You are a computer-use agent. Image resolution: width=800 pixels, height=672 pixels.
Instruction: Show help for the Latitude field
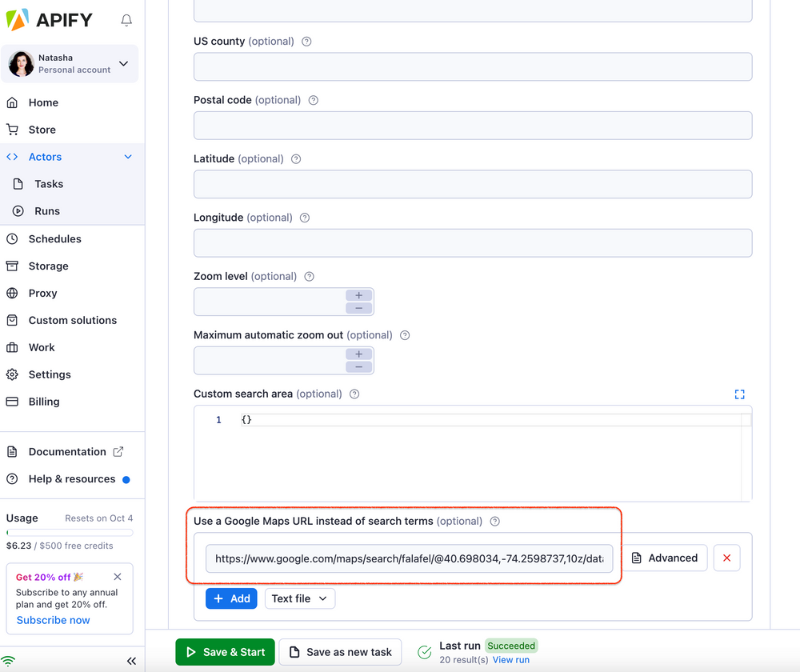[x=295, y=158]
